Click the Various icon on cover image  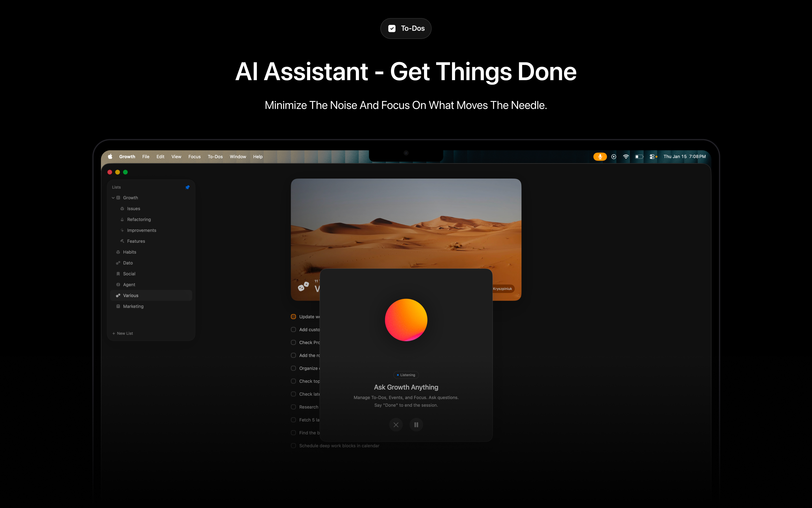pos(303,286)
